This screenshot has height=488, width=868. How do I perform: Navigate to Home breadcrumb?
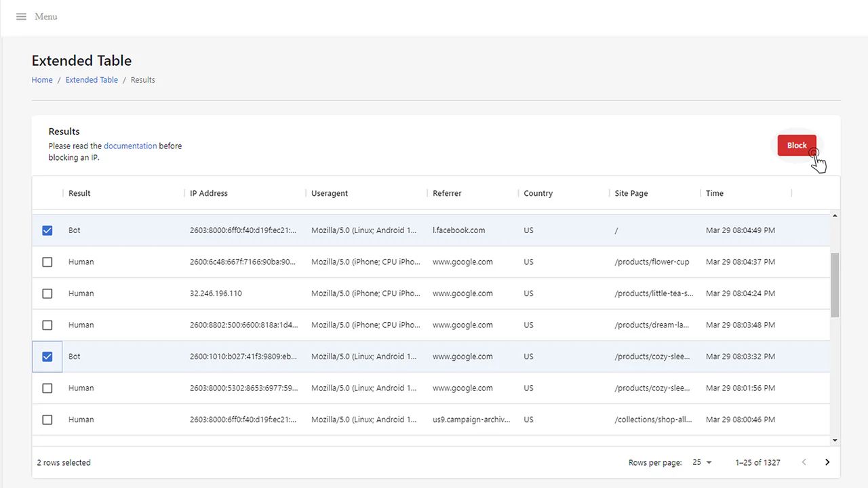coord(42,80)
